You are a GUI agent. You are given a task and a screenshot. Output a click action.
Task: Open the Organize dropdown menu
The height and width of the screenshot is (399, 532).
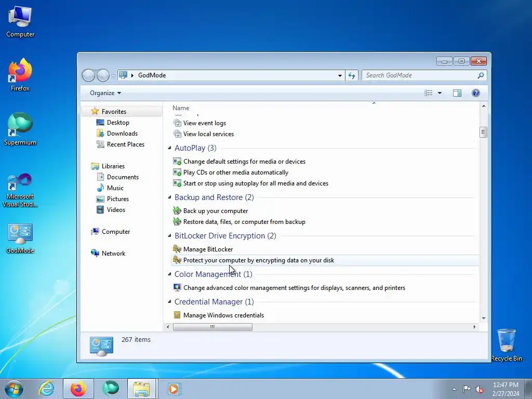coord(105,93)
